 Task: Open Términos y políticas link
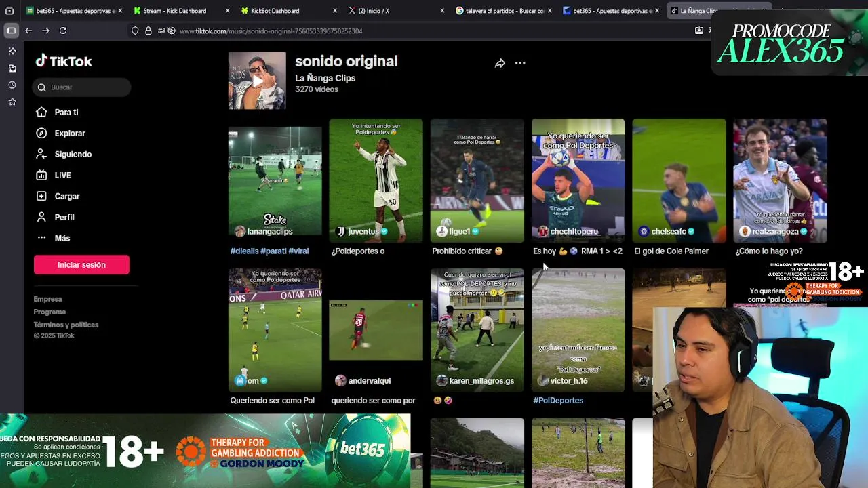click(66, 325)
